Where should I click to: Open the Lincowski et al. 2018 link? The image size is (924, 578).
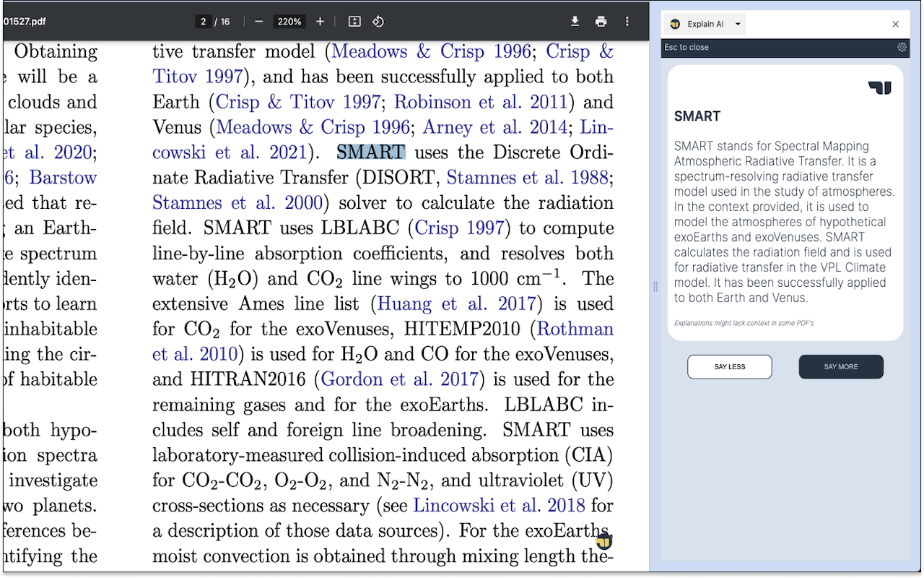tap(498, 505)
